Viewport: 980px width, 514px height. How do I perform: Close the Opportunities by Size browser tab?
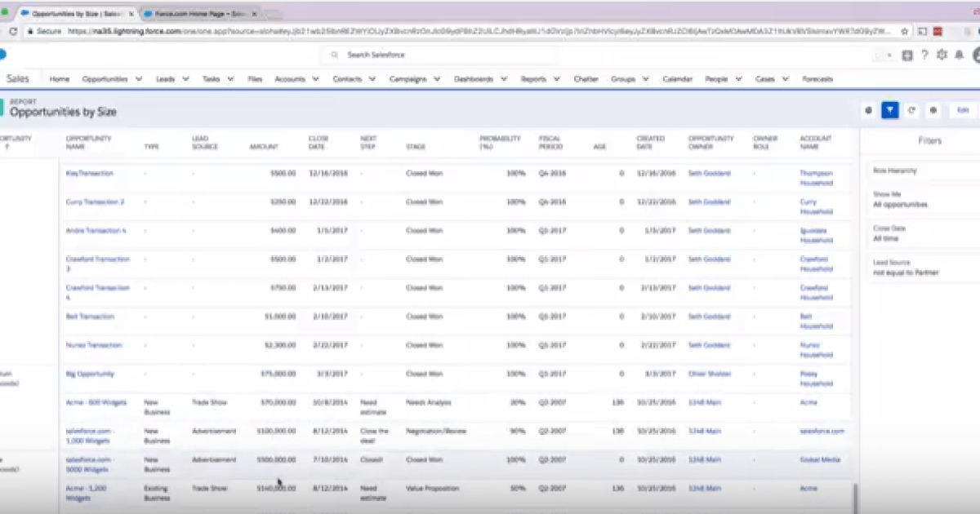[131, 14]
